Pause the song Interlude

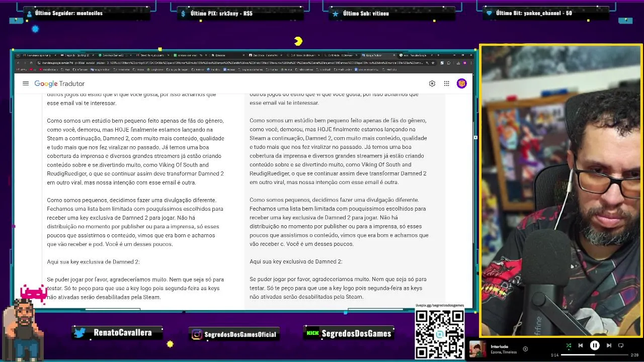tap(595, 345)
